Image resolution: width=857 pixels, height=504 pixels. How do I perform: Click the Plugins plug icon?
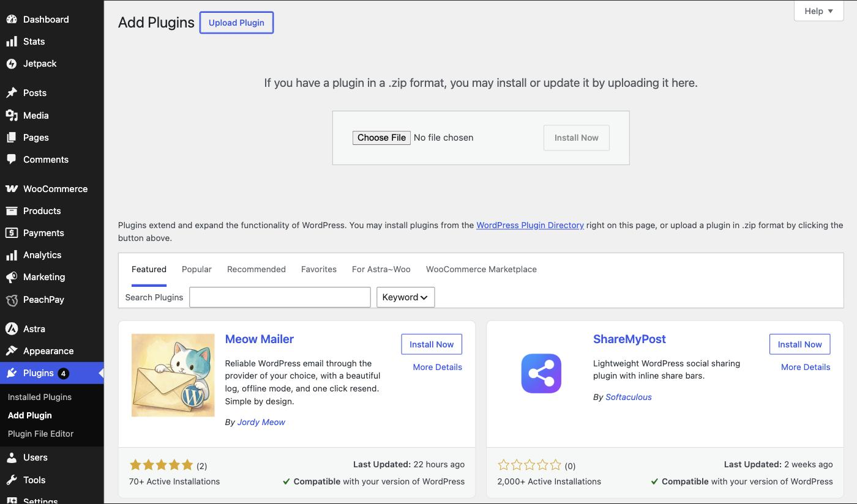tap(12, 373)
